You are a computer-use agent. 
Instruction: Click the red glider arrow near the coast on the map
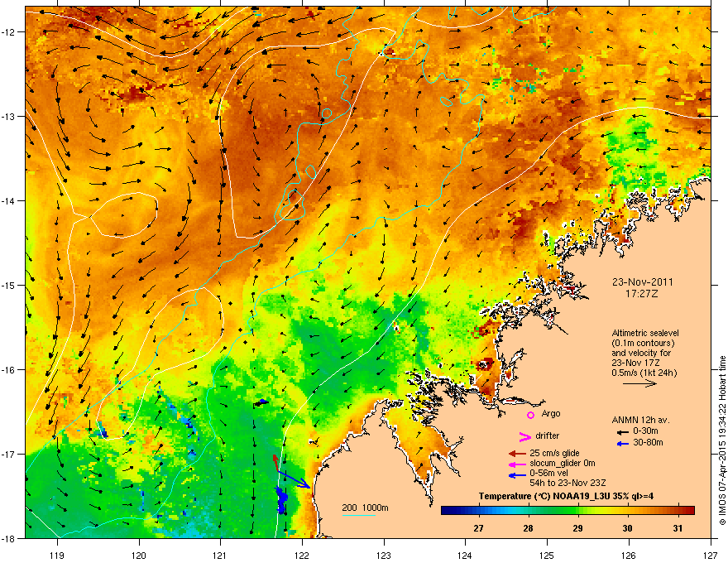(275, 463)
